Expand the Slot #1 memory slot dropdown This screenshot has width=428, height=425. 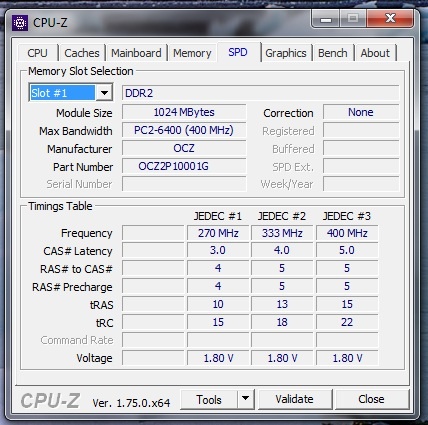[104, 93]
